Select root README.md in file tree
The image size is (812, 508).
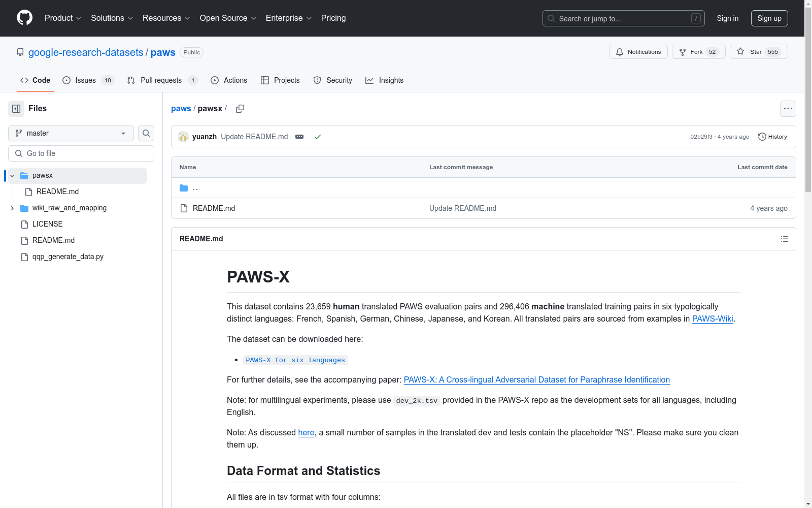coord(53,241)
